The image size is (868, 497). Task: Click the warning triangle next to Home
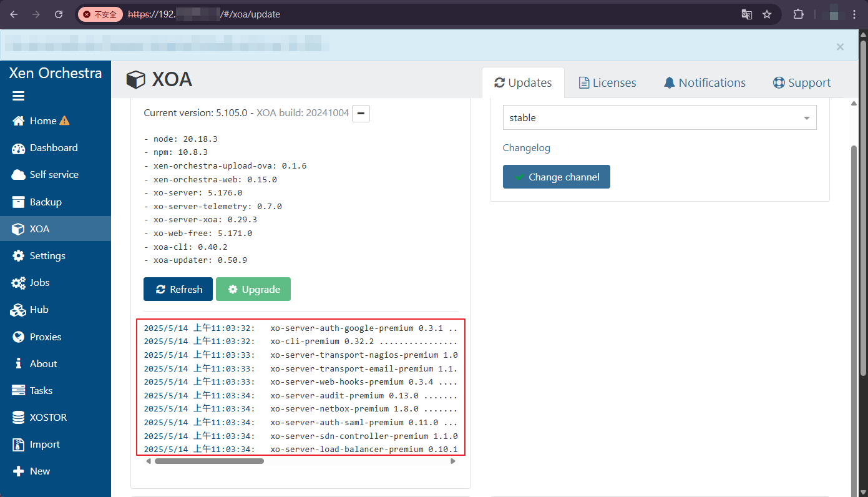coord(64,121)
